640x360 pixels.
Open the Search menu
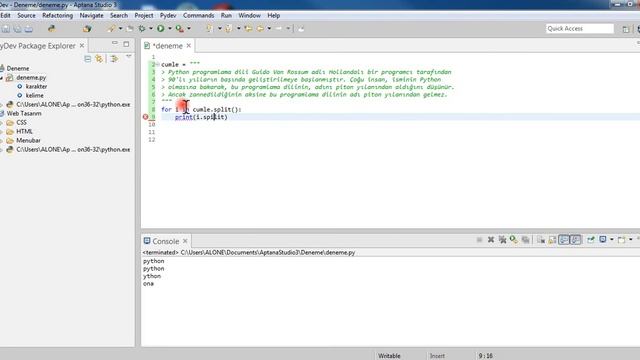click(x=119, y=16)
